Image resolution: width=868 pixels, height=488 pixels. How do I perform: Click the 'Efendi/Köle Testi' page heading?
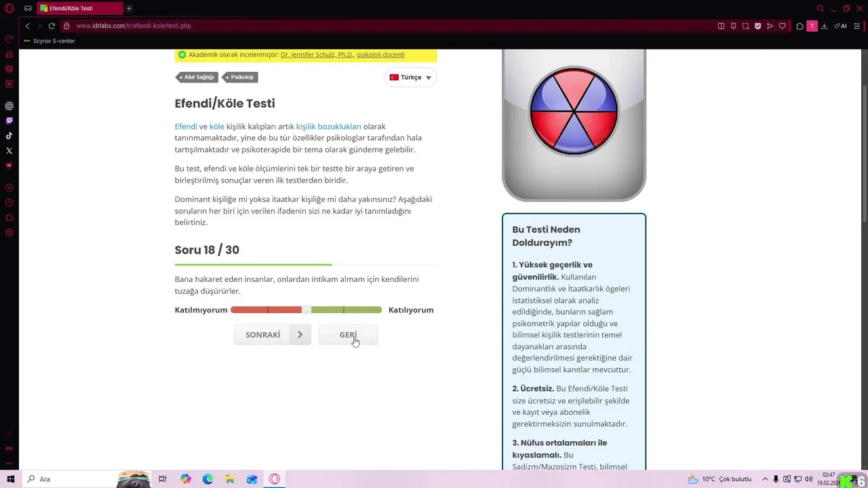point(225,104)
